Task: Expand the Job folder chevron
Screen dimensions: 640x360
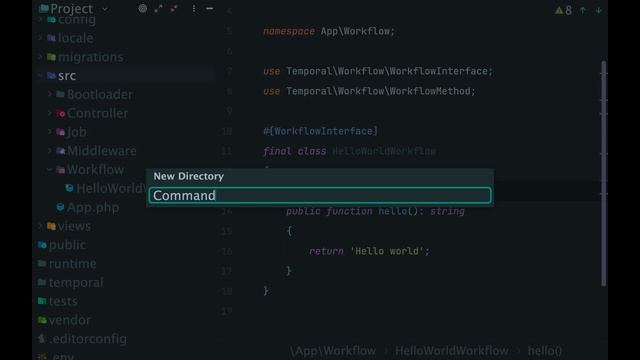Action: click(x=49, y=132)
